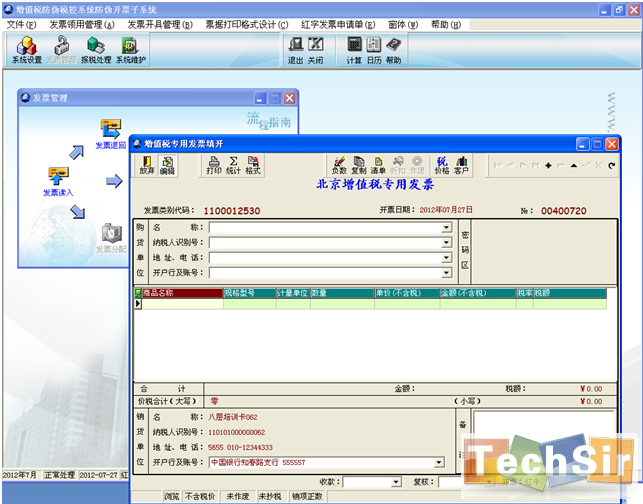Click the invoice date 2012年07月27日
Image resolution: width=643 pixels, height=504 pixels.
point(446,210)
